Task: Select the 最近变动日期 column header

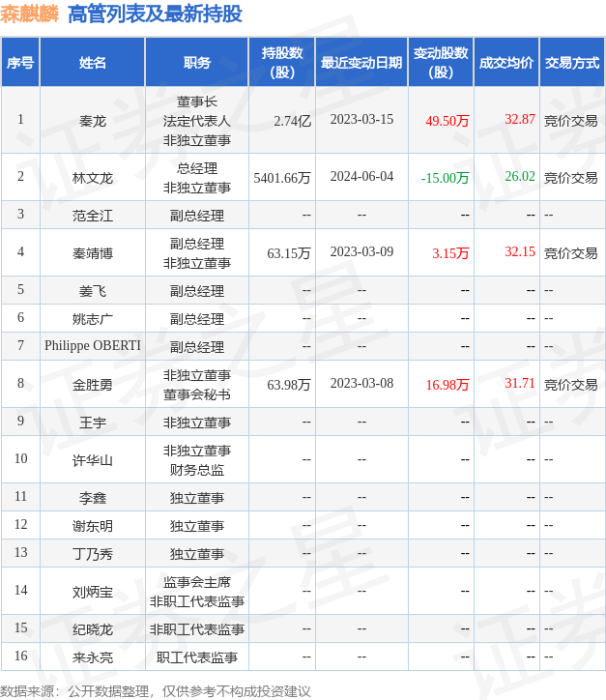Action: tap(361, 63)
